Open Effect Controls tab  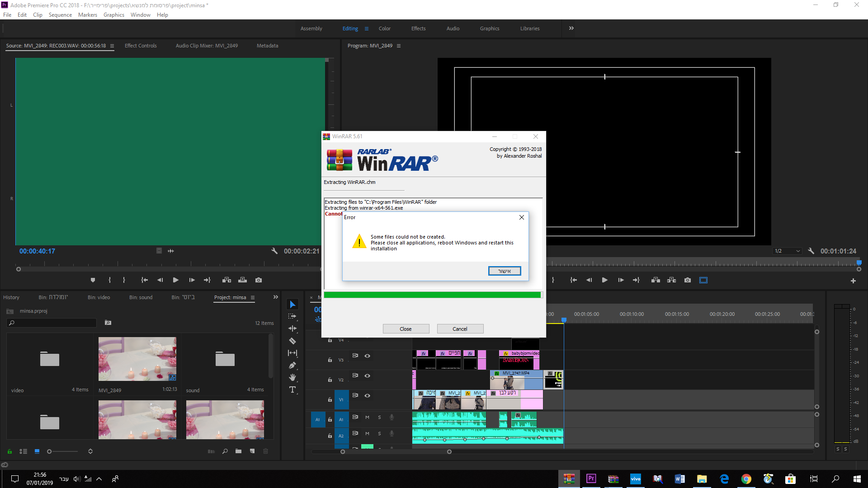point(141,46)
